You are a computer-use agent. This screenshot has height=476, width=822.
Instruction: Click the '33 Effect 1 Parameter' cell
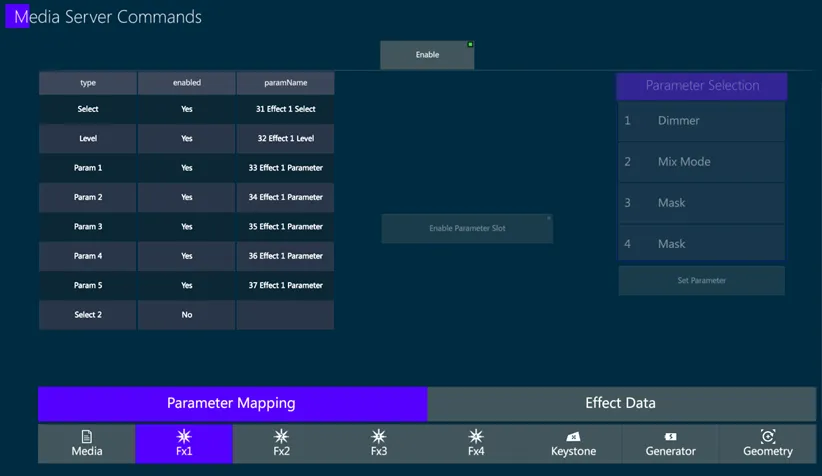point(285,168)
